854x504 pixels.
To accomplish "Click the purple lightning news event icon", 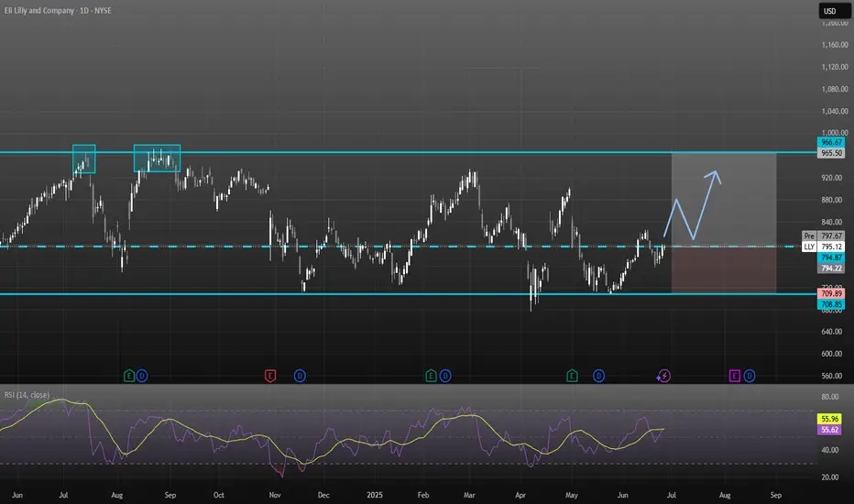I will coord(663,376).
